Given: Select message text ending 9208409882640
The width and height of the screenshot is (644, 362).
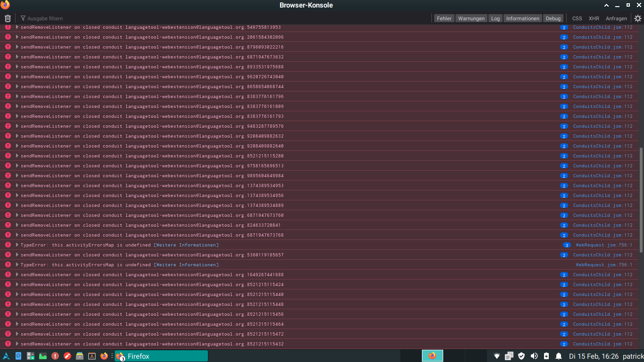Looking at the screenshot, I should click(x=152, y=146).
